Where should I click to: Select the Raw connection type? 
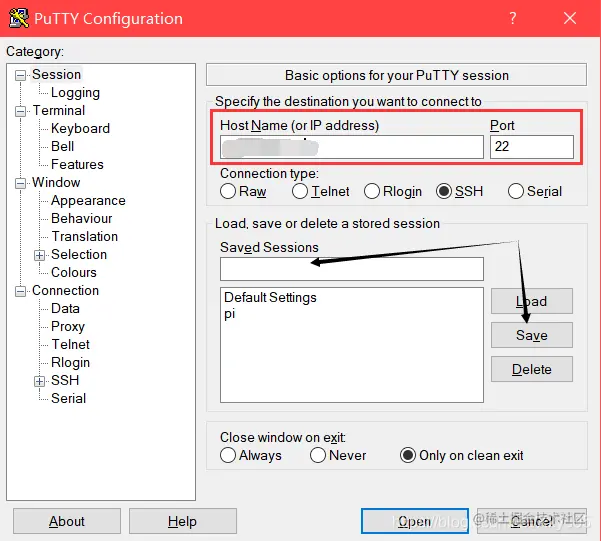(228, 191)
